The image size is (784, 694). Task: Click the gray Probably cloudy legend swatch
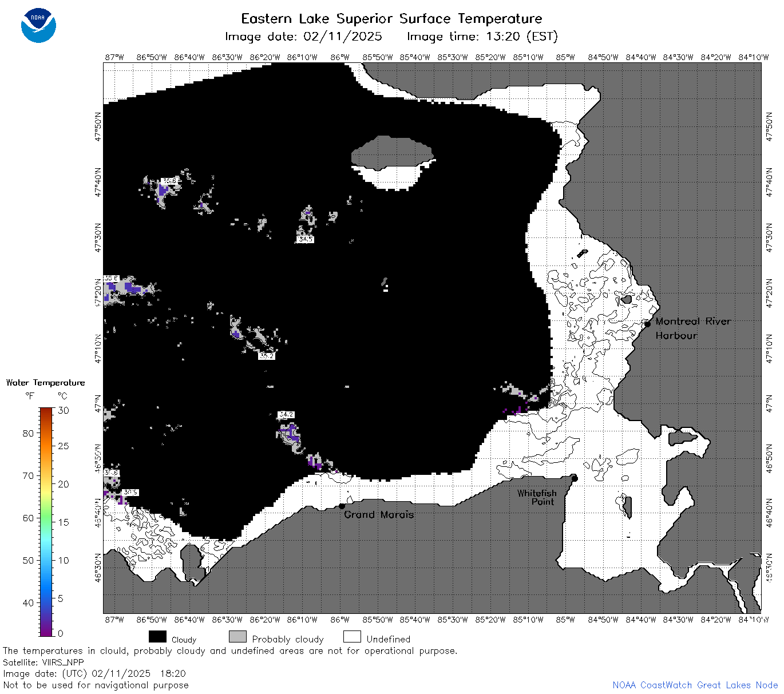237,637
